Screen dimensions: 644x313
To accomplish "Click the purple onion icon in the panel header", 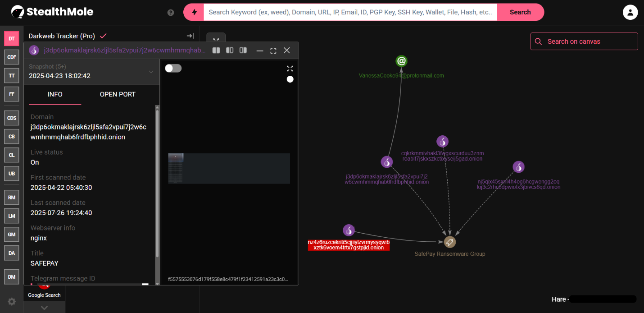I will click(34, 50).
